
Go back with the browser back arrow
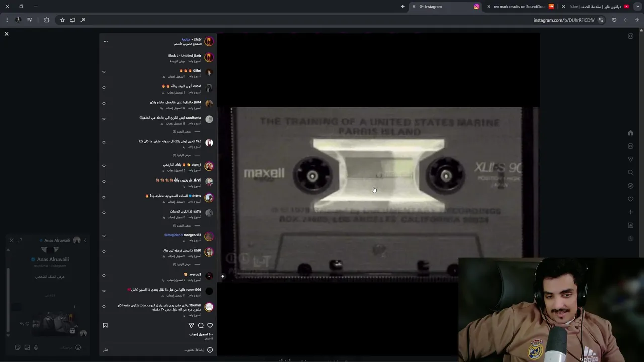pyautogui.click(x=637, y=20)
